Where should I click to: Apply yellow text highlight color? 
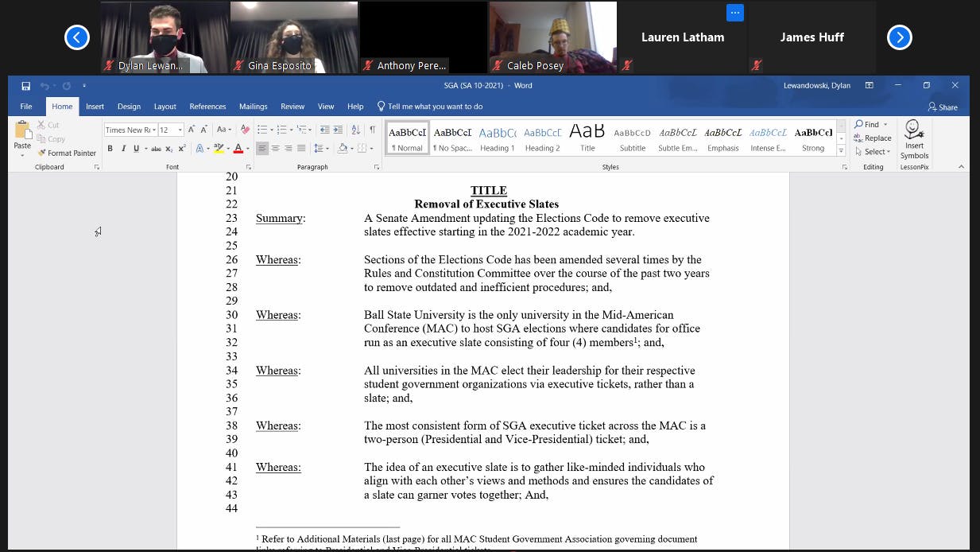point(219,148)
